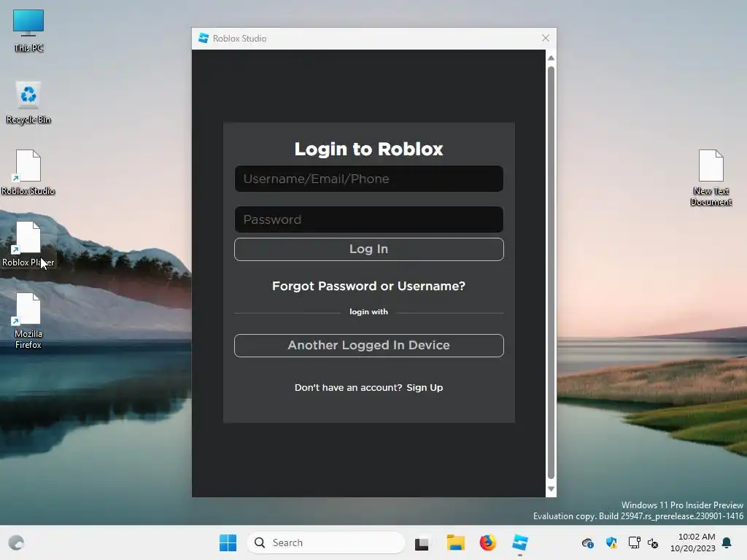Click the Log In button
Viewport: 747px width, 560px height.
click(x=368, y=249)
